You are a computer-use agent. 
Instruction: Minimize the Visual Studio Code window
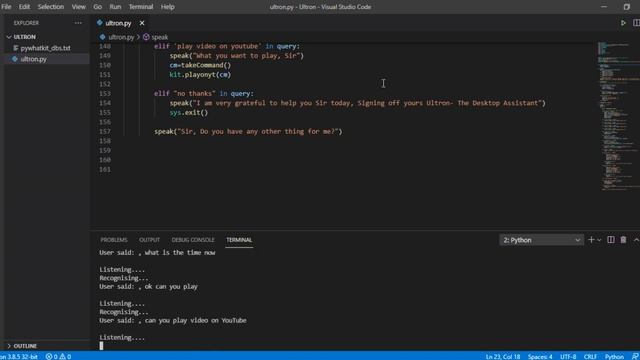[604, 7]
